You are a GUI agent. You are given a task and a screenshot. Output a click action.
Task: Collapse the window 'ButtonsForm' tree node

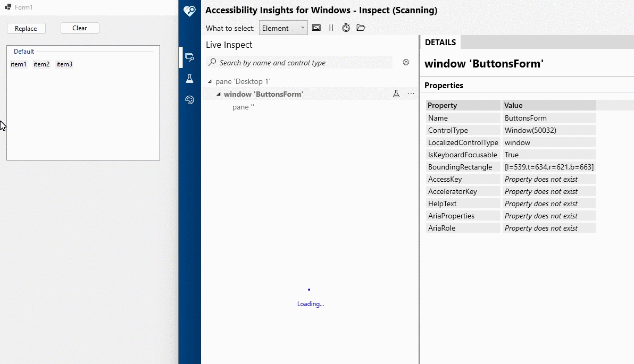(x=218, y=94)
